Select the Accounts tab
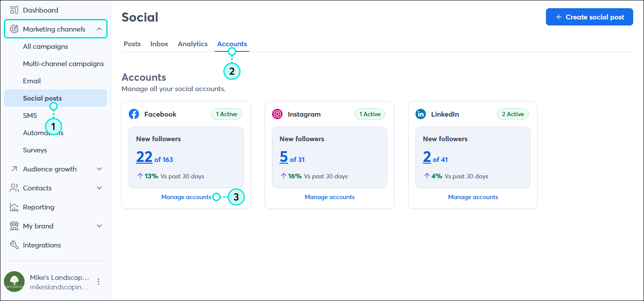 (x=232, y=44)
